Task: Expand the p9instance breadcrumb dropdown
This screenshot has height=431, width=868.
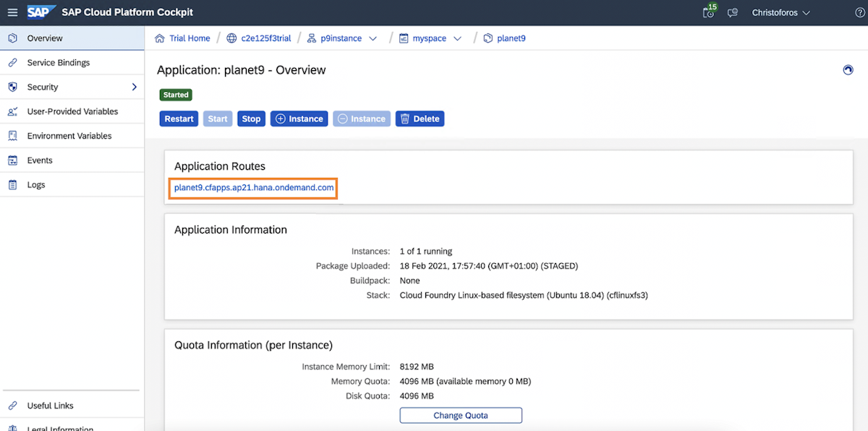Action: click(x=373, y=38)
